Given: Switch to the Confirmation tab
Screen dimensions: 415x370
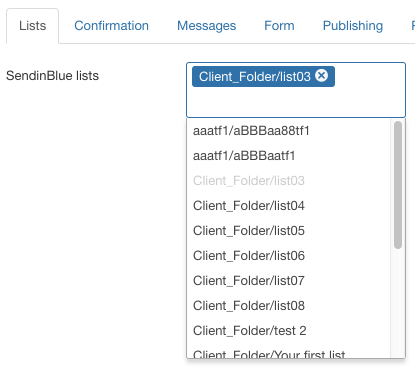Looking at the screenshot, I should (111, 26).
